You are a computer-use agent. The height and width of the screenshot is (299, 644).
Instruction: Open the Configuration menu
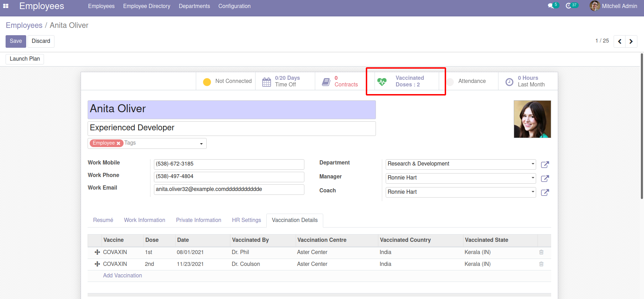[x=235, y=6]
